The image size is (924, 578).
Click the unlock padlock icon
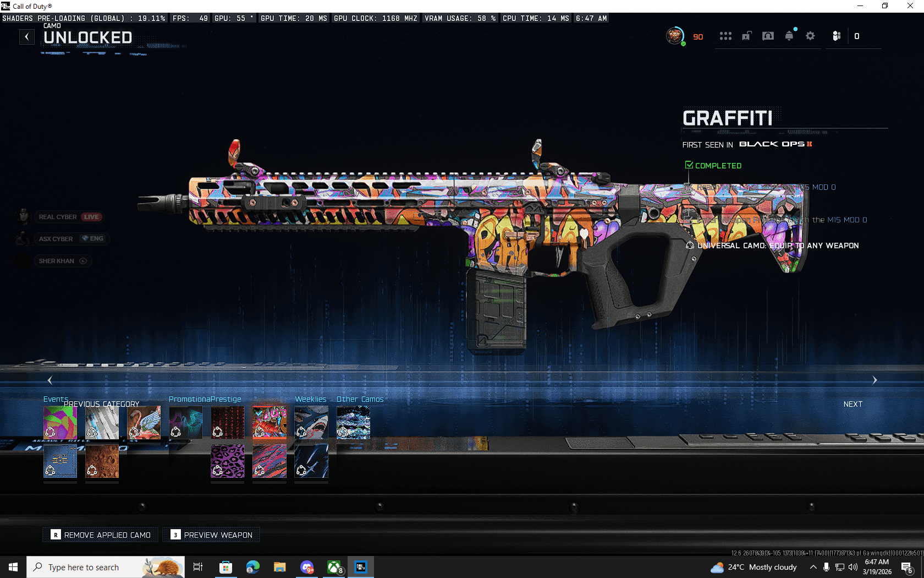[x=746, y=36]
